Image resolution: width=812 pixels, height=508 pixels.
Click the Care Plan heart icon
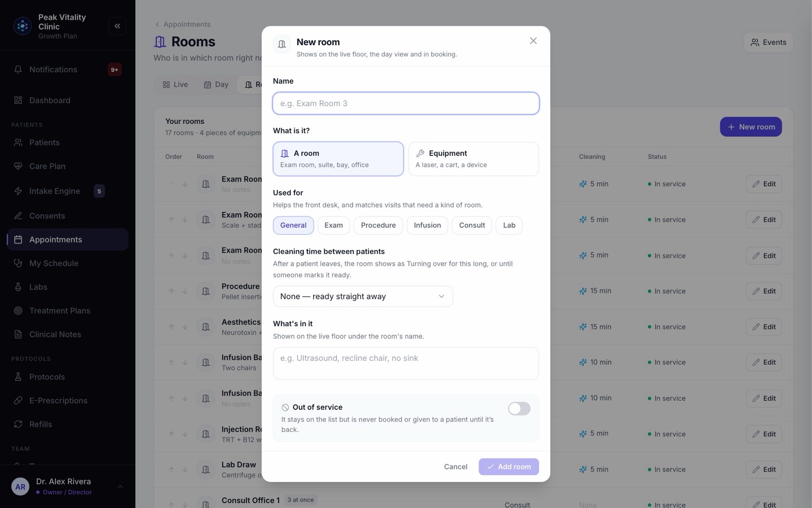pos(18,166)
